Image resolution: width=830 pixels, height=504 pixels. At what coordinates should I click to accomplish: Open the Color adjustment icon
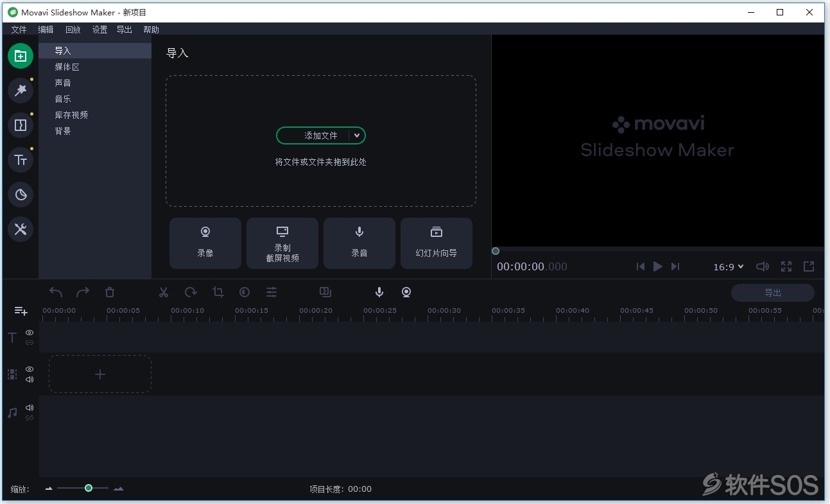point(245,292)
